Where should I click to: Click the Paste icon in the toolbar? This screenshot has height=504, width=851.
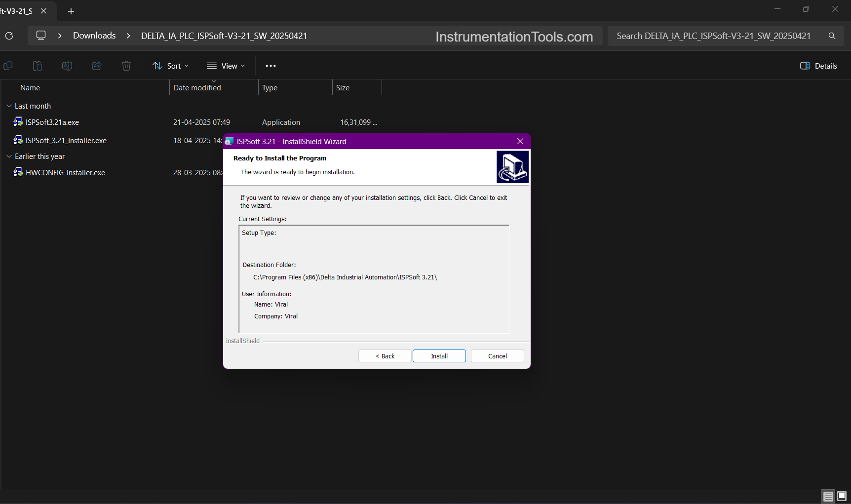[x=38, y=66]
